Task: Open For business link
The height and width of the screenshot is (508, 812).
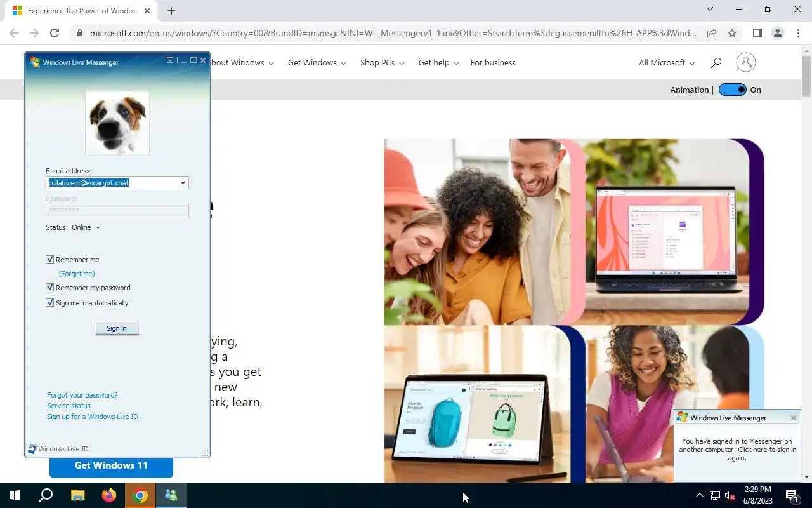Action: click(x=493, y=62)
